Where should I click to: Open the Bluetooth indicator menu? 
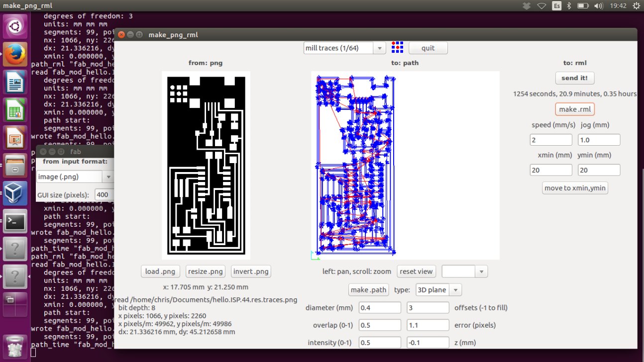(569, 6)
